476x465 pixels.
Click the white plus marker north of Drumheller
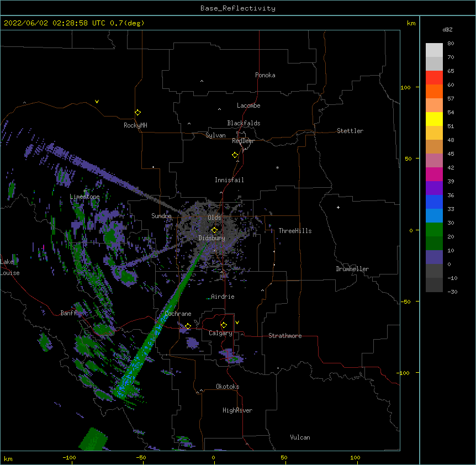[x=338, y=207]
